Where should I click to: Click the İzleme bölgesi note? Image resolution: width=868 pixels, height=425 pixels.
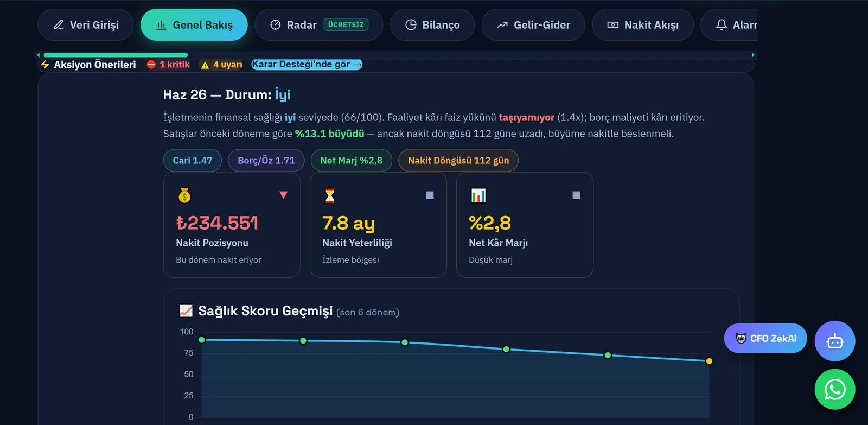pos(350,260)
